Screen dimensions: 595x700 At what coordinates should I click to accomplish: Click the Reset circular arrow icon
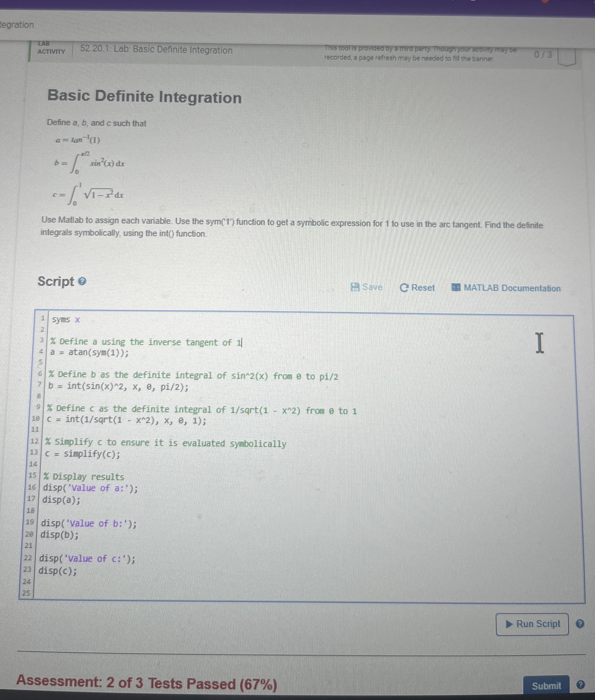[404, 288]
